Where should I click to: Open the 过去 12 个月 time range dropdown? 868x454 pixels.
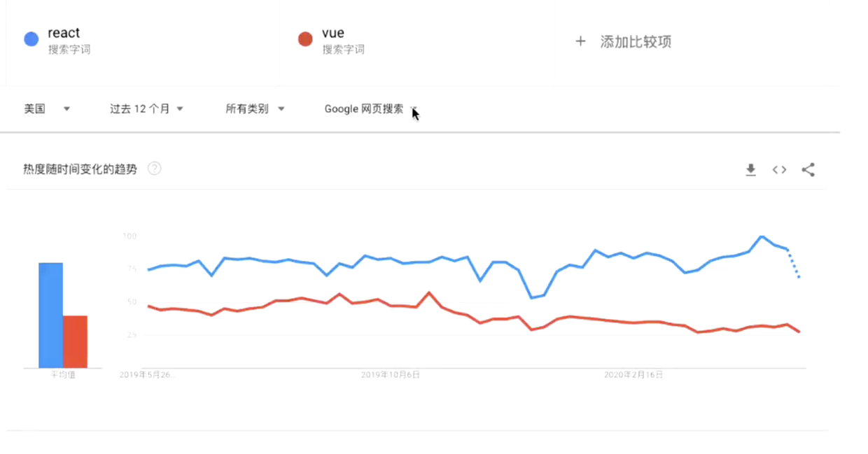(146, 108)
